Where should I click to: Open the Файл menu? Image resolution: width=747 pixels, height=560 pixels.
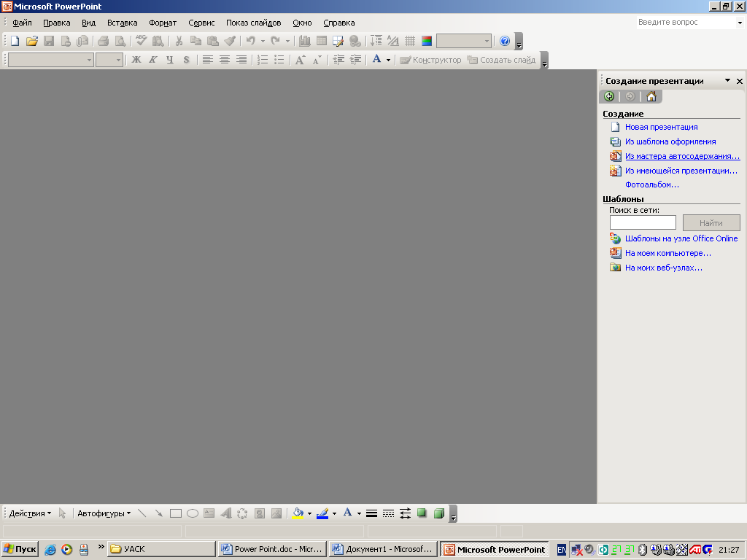click(22, 23)
